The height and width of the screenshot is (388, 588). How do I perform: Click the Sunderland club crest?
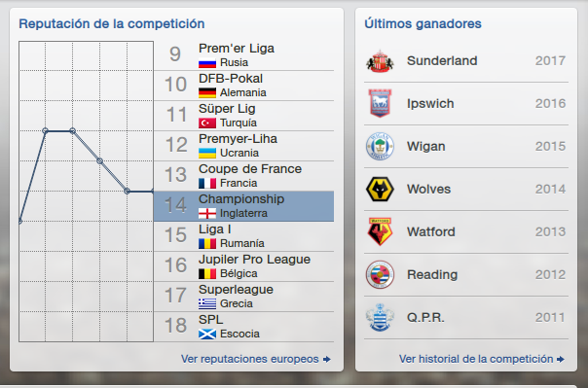[380, 61]
